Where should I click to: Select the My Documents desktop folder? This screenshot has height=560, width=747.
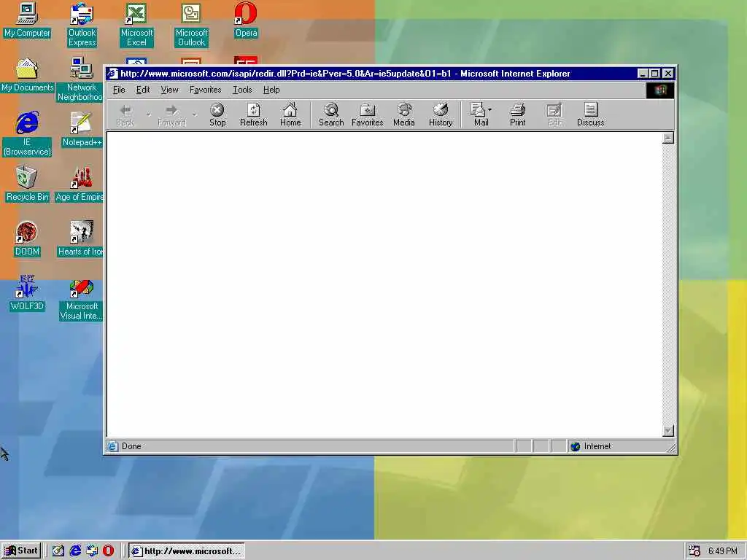pyautogui.click(x=27, y=75)
